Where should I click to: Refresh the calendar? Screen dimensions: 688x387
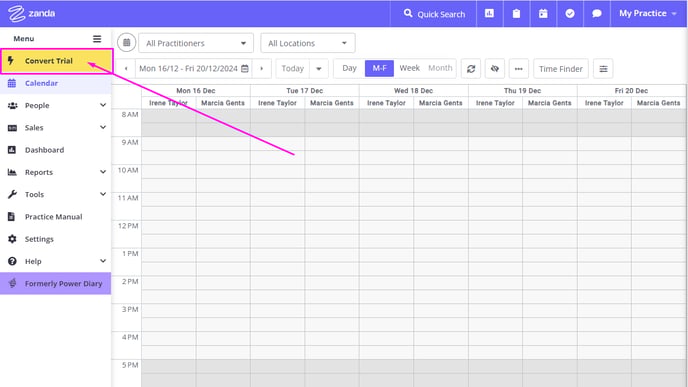pyautogui.click(x=471, y=69)
